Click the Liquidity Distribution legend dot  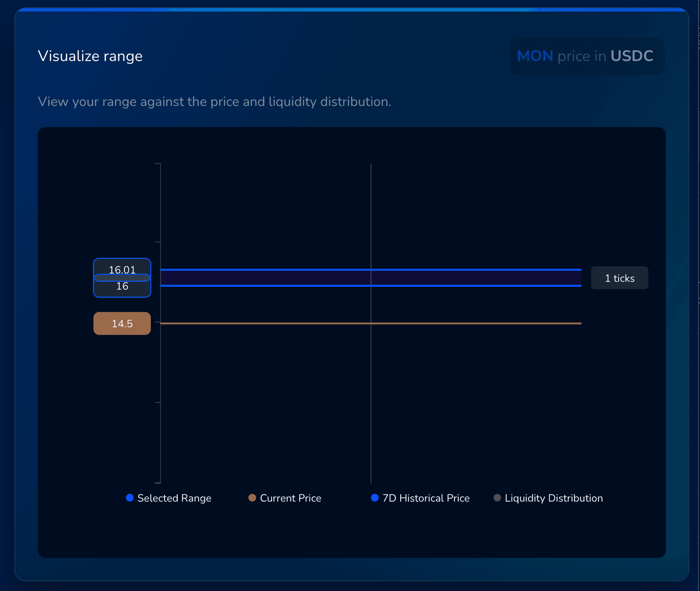coord(497,498)
